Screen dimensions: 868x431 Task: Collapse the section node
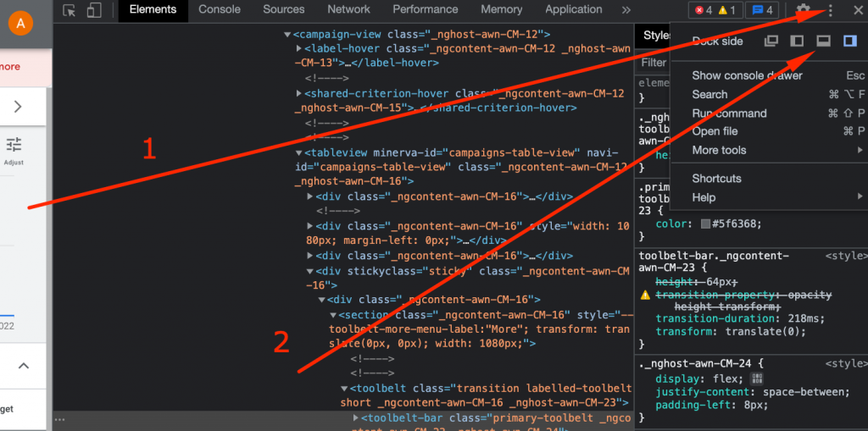tap(333, 315)
